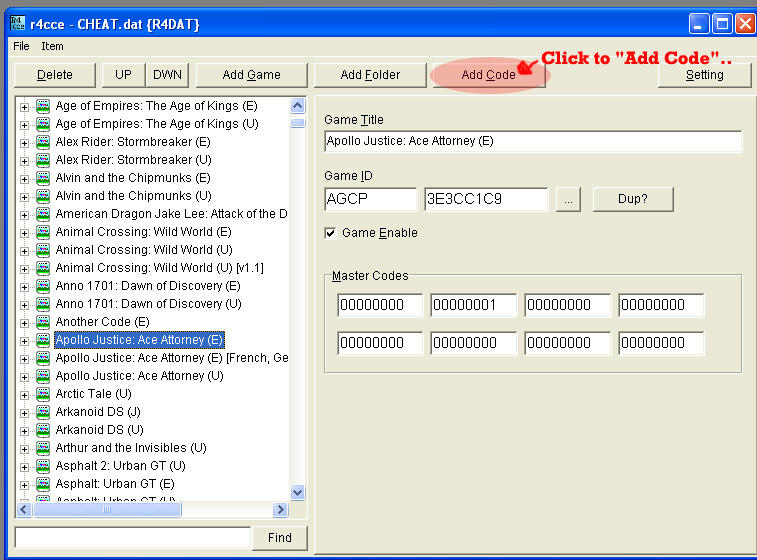Viewport: 757px width, 560px height.
Task: Click the icon of Apollo Justice (E) [French, Ge entry
Action: tap(43, 358)
